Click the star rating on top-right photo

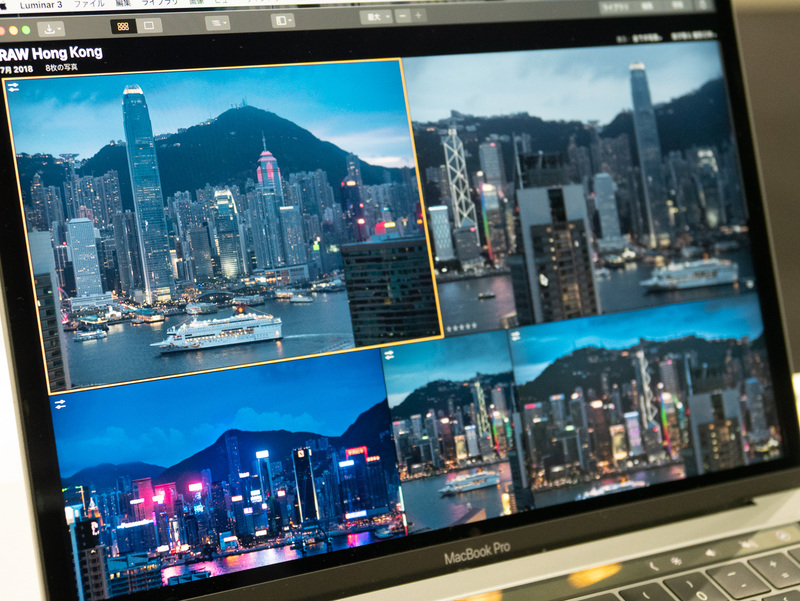coord(461,326)
